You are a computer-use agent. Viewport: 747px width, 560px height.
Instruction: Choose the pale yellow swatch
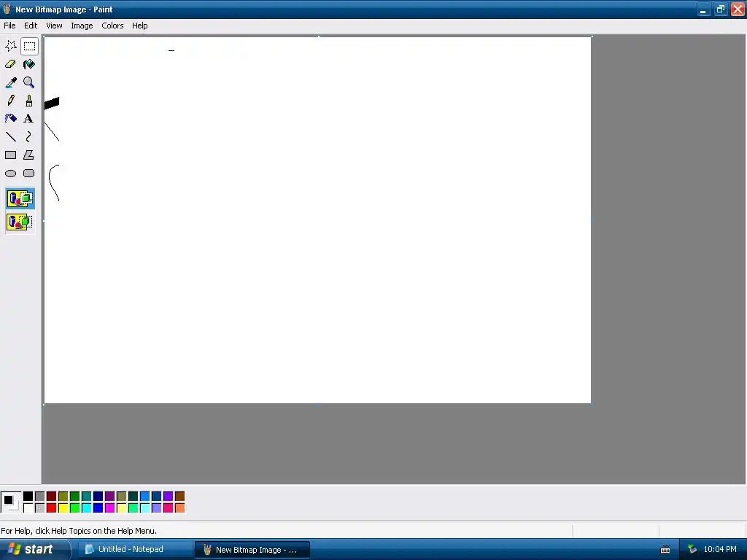pos(122,508)
